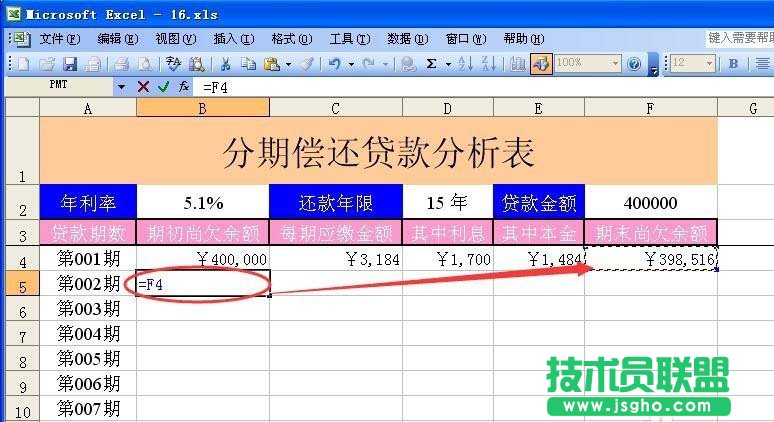Expand the AutoSum functions dropdown arrow
This screenshot has width=774, height=422.
point(448,64)
